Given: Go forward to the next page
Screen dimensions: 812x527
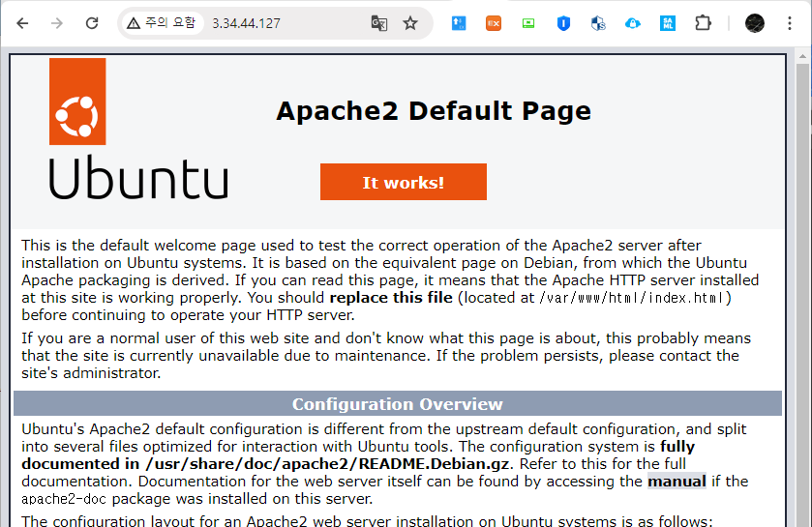Looking at the screenshot, I should point(57,23).
